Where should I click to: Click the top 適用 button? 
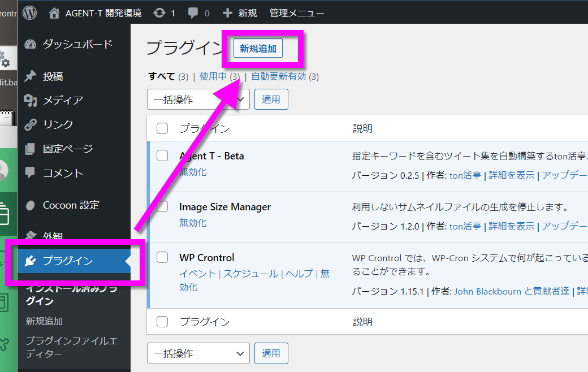pos(271,100)
